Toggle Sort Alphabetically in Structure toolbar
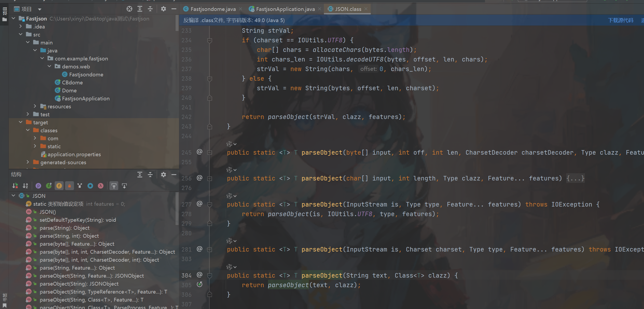This screenshot has width=644, height=309. point(26,186)
